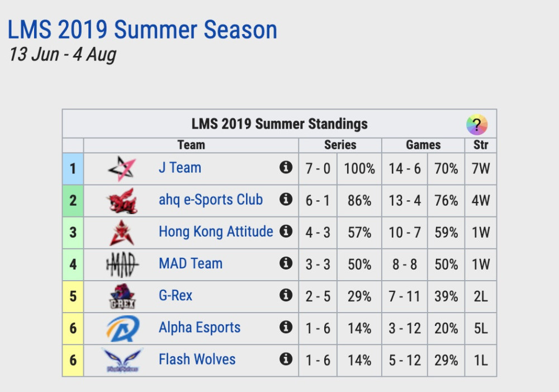The height and width of the screenshot is (392, 559).
Task: Expand MAD Team's info details
Action: pyautogui.click(x=286, y=263)
